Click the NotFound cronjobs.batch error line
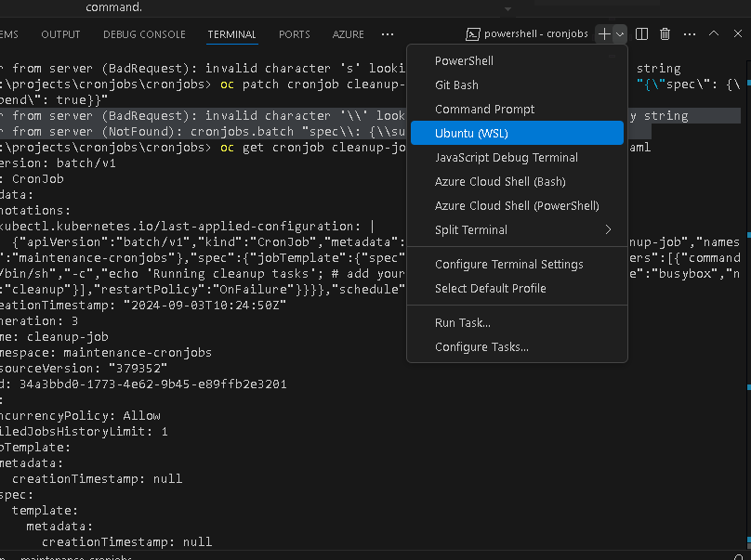The image size is (751, 560). 203,131
